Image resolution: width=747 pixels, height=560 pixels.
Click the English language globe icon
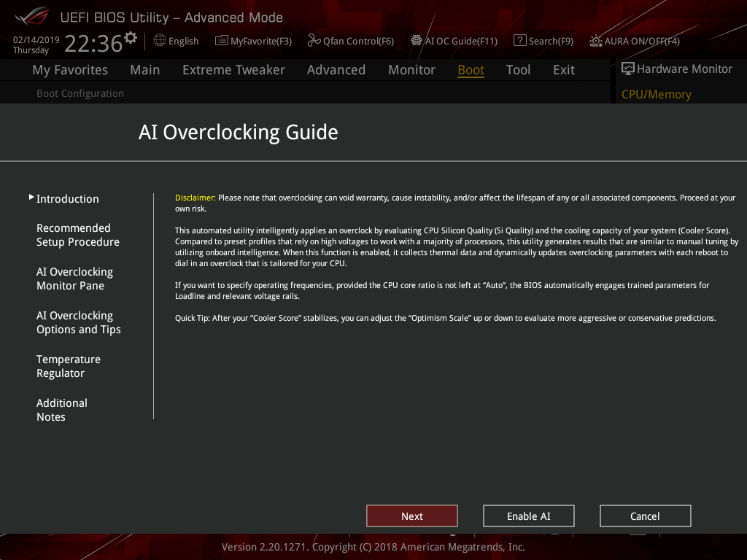click(160, 41)
